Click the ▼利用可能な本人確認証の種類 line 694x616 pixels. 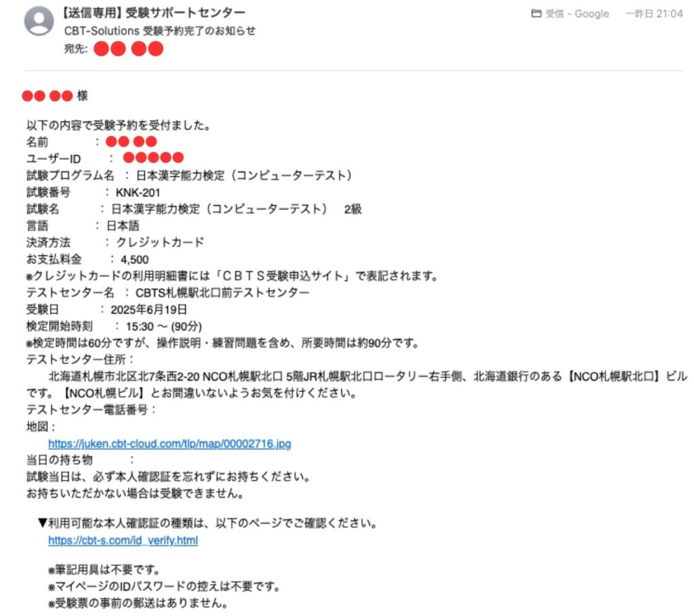207,523
